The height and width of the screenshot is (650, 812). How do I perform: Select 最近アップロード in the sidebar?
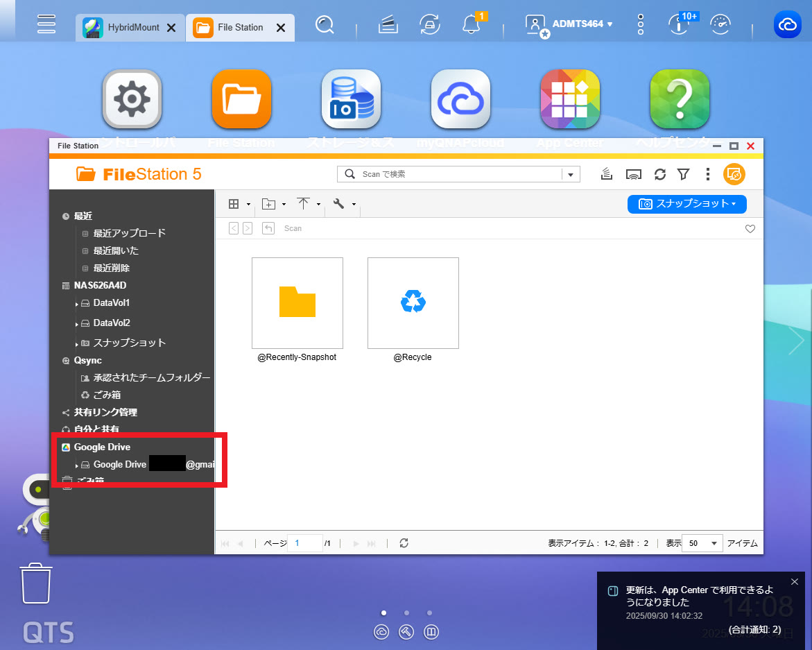coord(129,233)
